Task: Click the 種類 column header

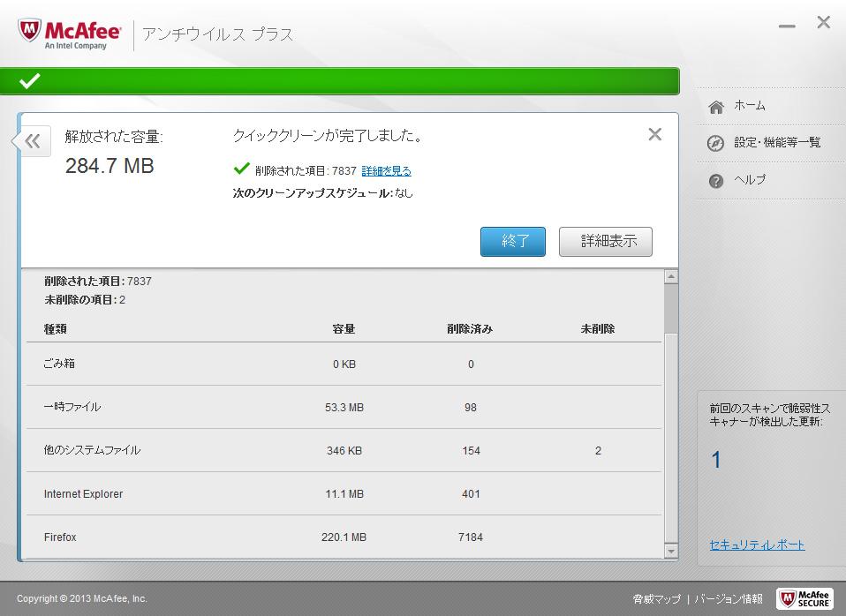Action: pyautogui.click(x=55, y=328)
